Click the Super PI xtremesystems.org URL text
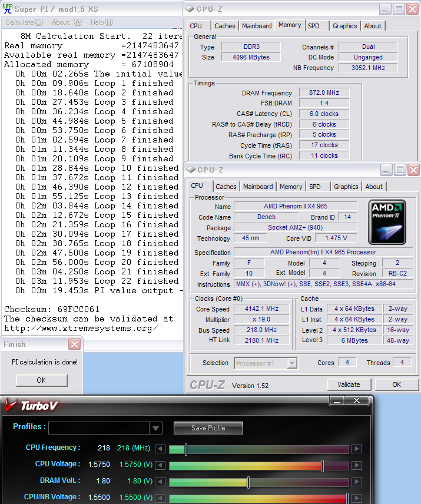This screenshot has width=421, height=504. (81, 328)
